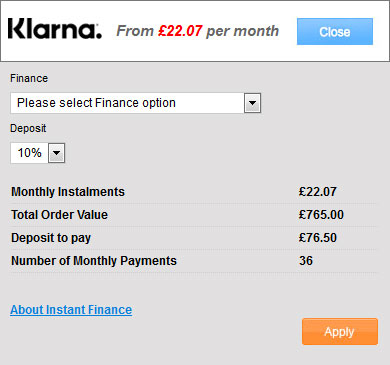Click the Monthly Instalments row label
The height and width of the screenshot is (365, 390).
pyautogui.click(x=68, y=192)
